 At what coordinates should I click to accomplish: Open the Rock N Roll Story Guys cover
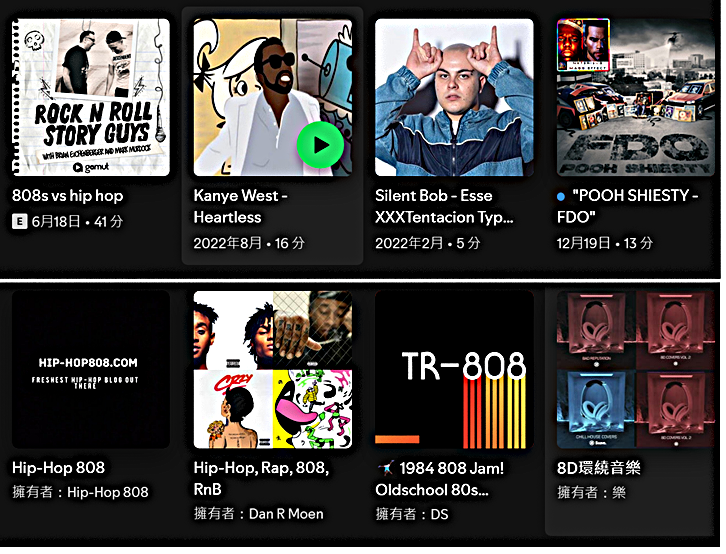pyautogui.click(x=91, y=97)
